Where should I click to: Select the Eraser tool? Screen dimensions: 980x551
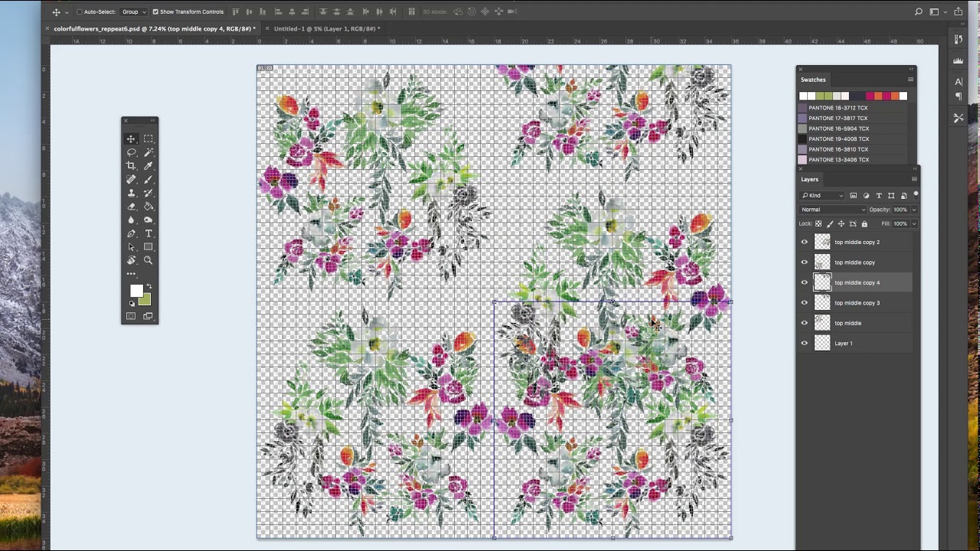[x=131, y=207]
